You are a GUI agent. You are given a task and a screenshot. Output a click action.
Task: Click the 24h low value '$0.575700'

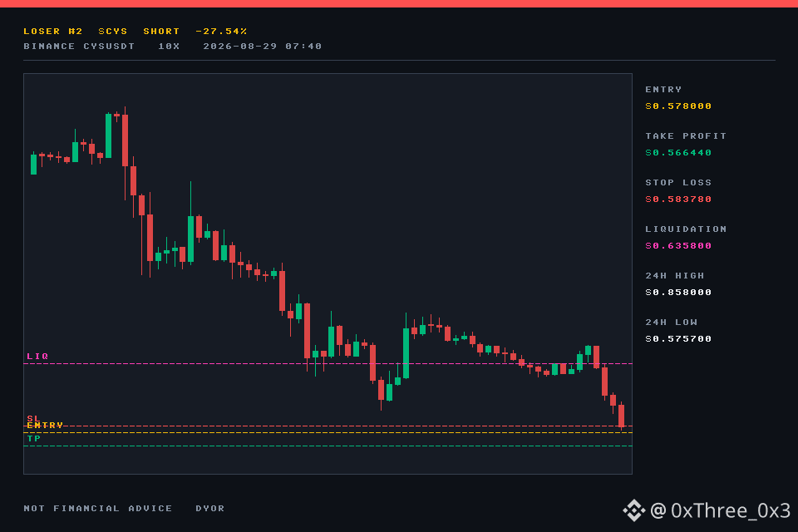coord(678,339)
